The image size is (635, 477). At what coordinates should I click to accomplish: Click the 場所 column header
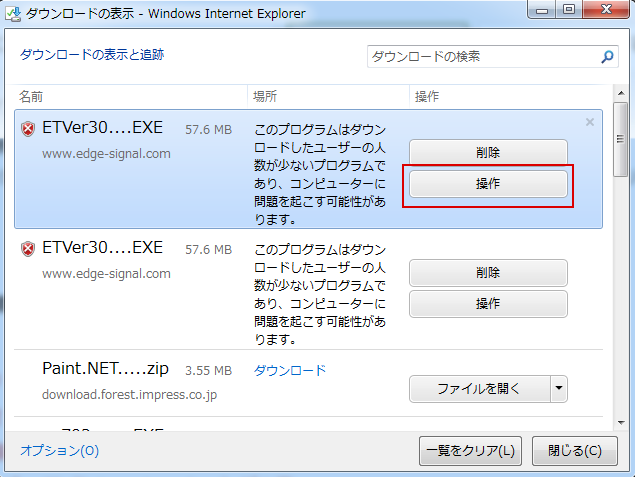265,96
